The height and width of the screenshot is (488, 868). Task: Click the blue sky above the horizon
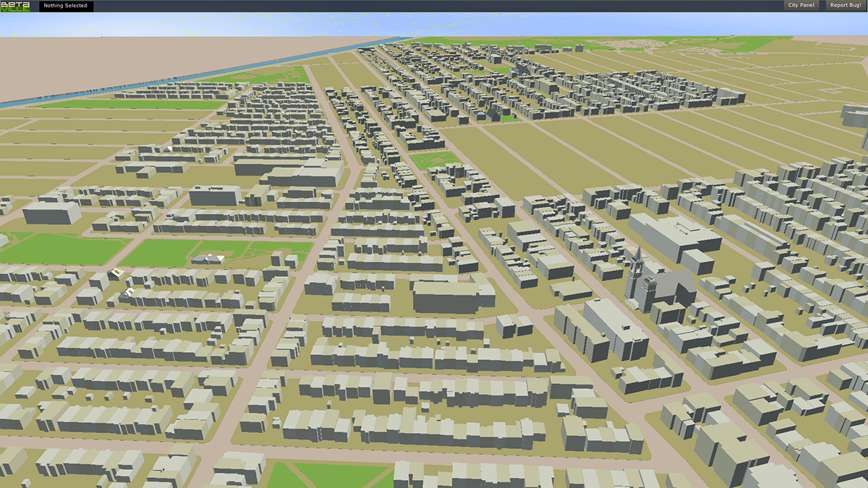434,23
